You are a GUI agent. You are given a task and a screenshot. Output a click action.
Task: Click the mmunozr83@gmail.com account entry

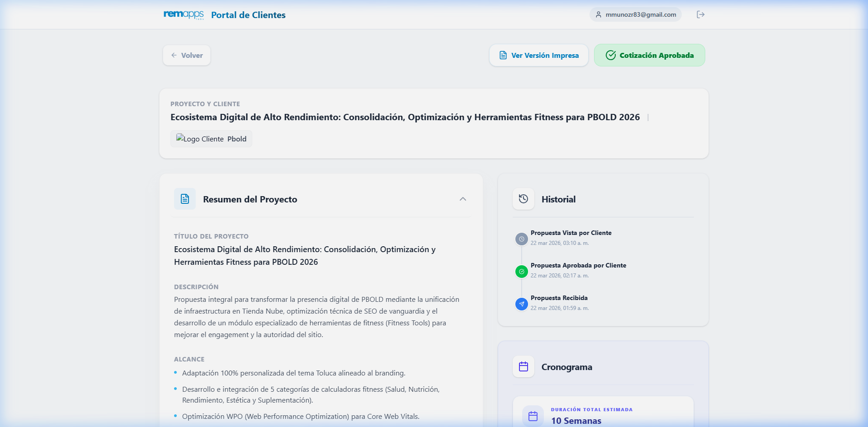635,14
